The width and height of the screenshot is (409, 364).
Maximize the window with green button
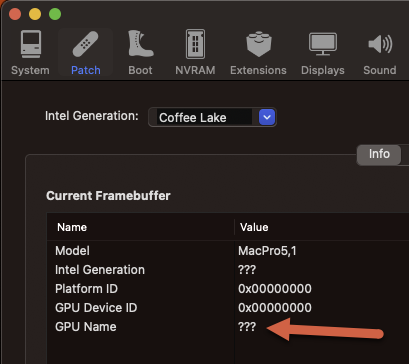[55, 14]
